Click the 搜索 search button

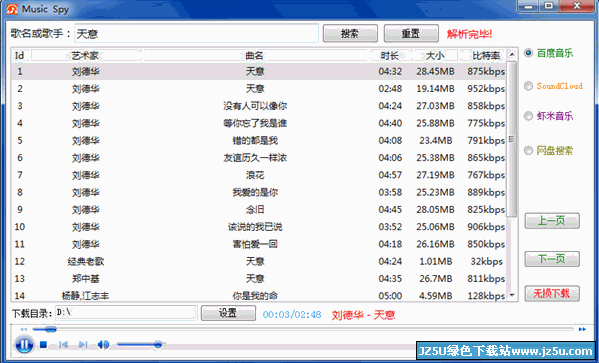[350, 34]
